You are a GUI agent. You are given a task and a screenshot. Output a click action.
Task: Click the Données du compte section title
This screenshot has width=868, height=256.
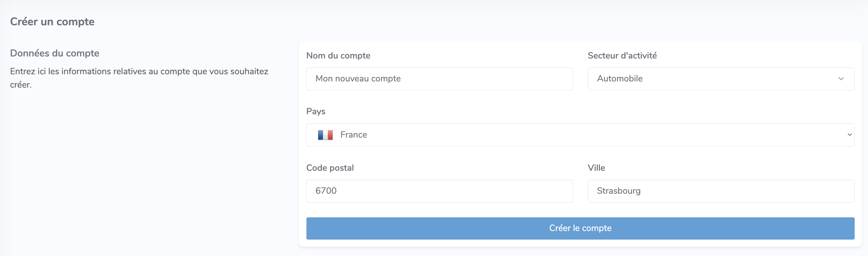coord(55,53)
